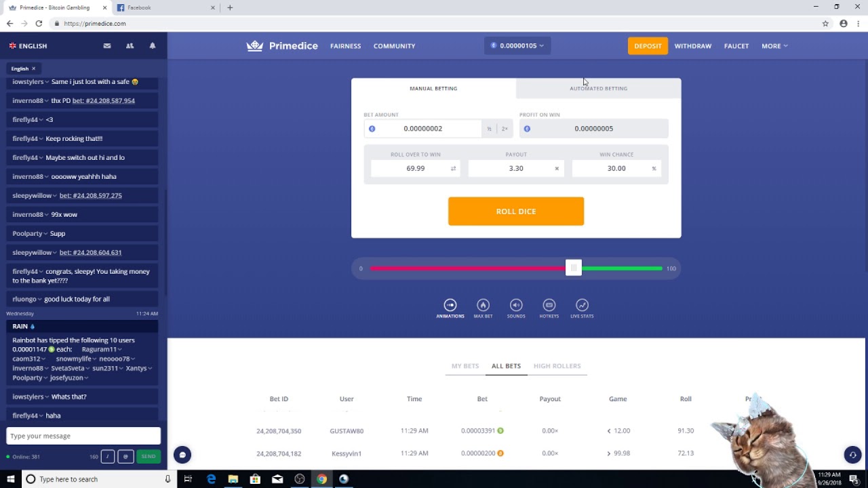868x488 pixels.
Task: Insert an @ mention in chat
Action: pos(125,457)
